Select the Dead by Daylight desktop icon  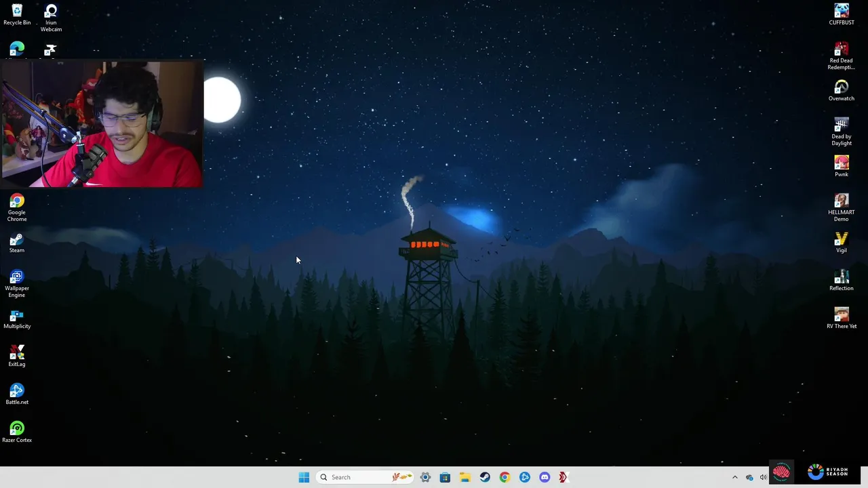[x=842, y=132]
